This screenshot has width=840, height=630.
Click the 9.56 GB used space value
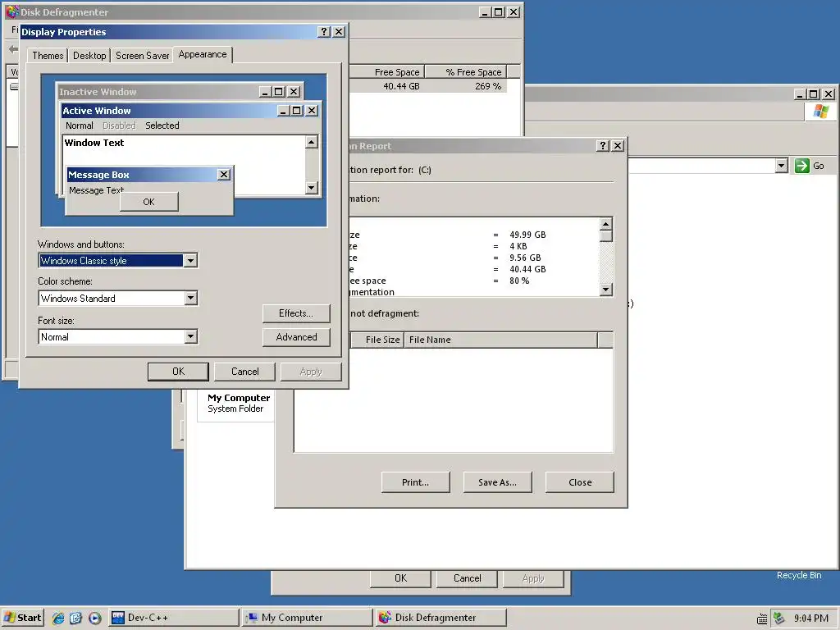[x=525, y=258]
